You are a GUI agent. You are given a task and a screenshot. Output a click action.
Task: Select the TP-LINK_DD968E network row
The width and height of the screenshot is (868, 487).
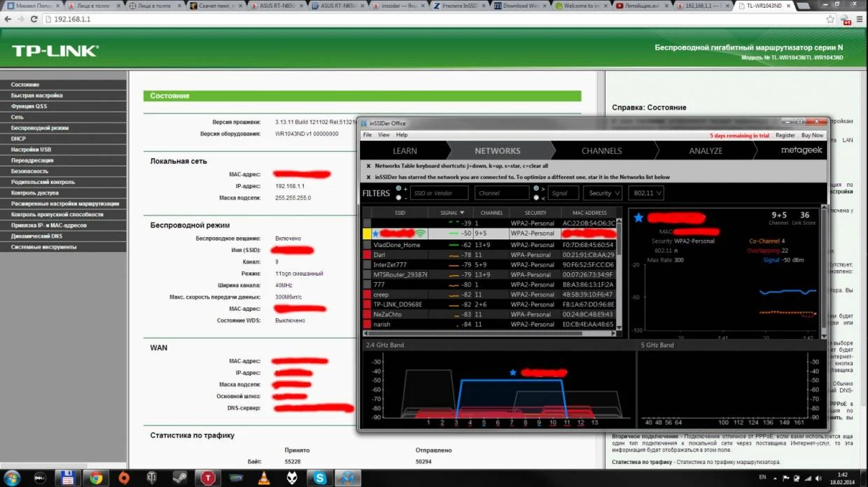pos(489,304)
